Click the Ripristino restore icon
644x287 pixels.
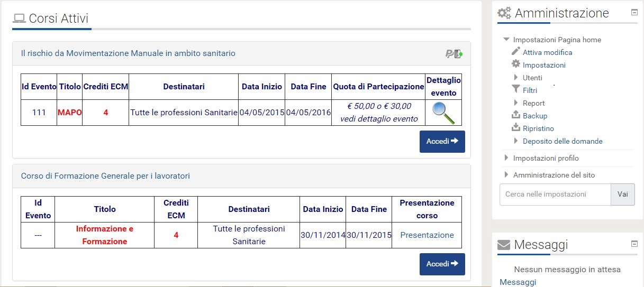(x=516, y=127)
